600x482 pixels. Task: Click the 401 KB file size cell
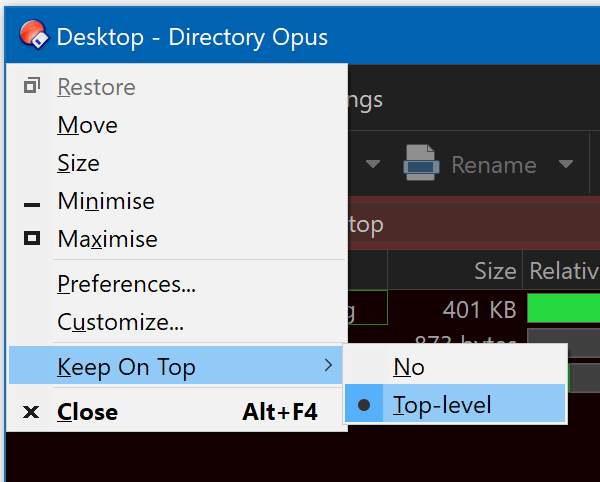pyautogui.click(x=479, y=309)
